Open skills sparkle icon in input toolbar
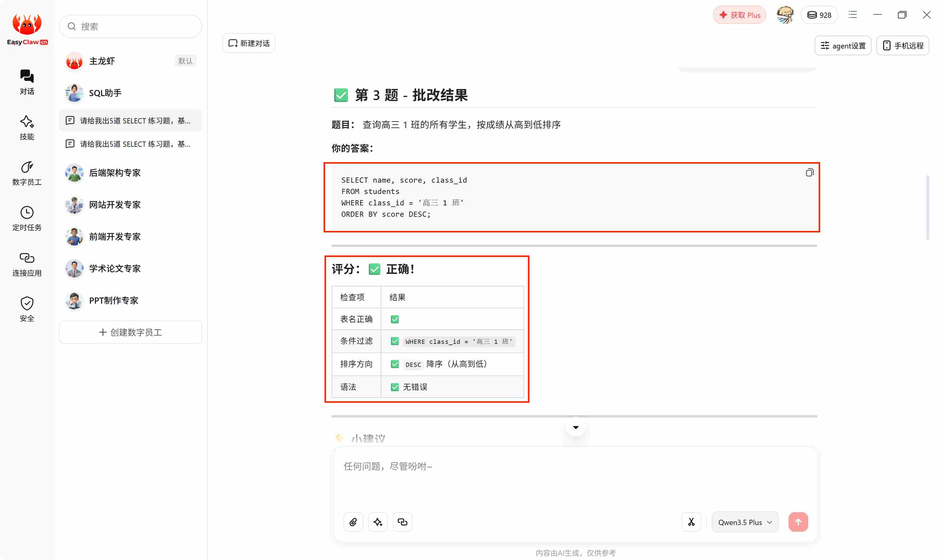Viewport: 944px width, 560px height. 378,522
